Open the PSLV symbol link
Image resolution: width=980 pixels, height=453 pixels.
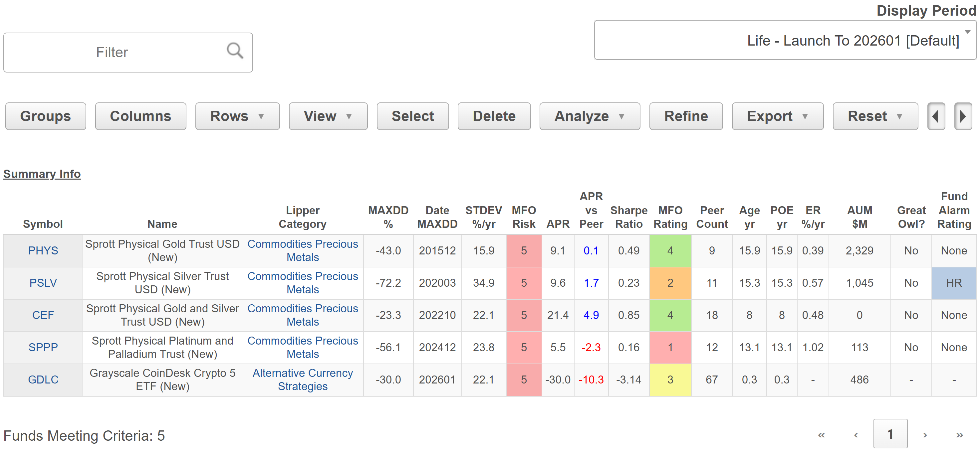pyautogui.click(x=43, y=283)
